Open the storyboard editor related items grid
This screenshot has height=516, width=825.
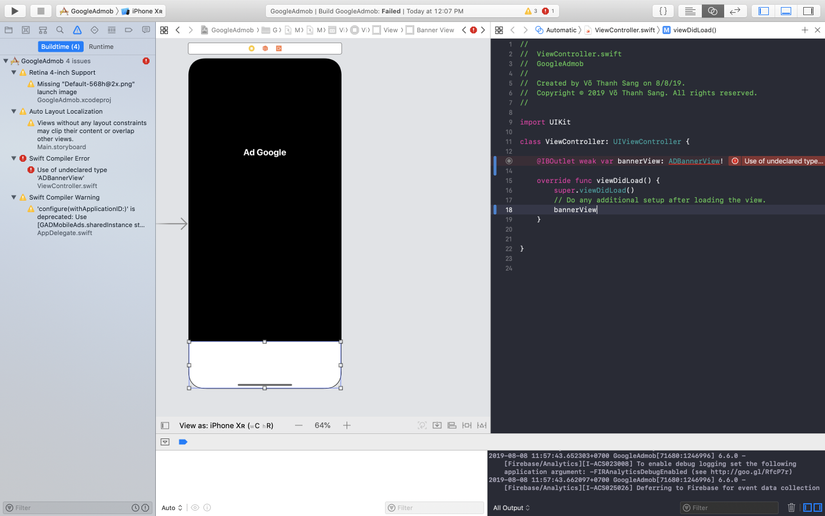coord(164,30)
